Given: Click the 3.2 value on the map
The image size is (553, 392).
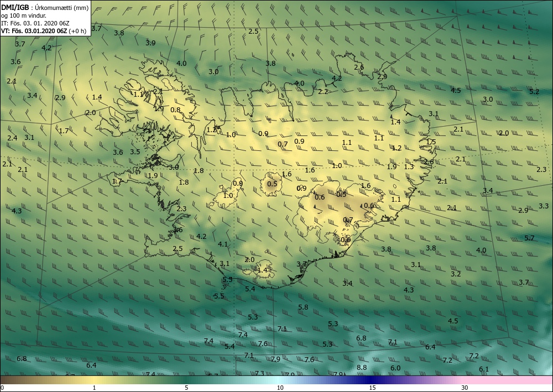Looking at the screenshot, I should coord(456,274).
